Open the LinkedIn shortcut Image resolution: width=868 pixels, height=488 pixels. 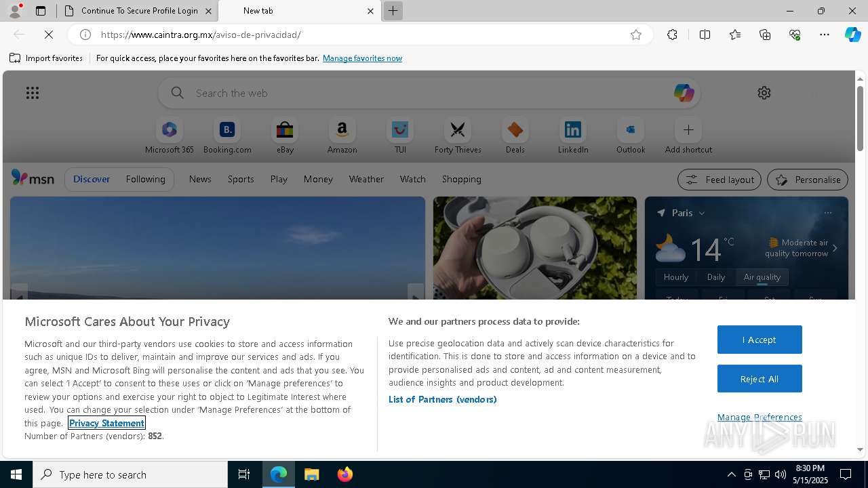573,136
